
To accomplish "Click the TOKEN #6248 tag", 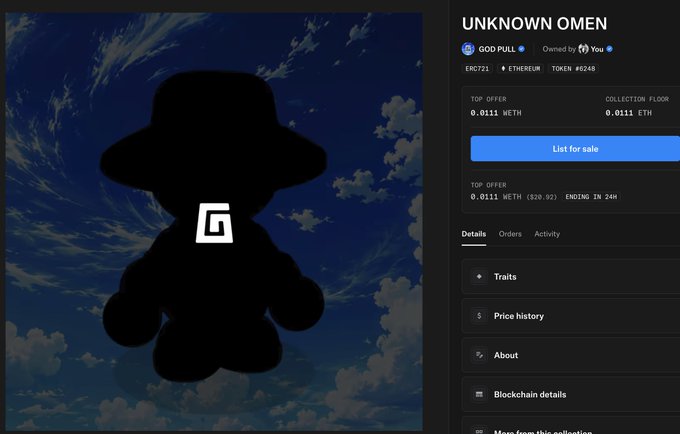I will click(573, 69).
